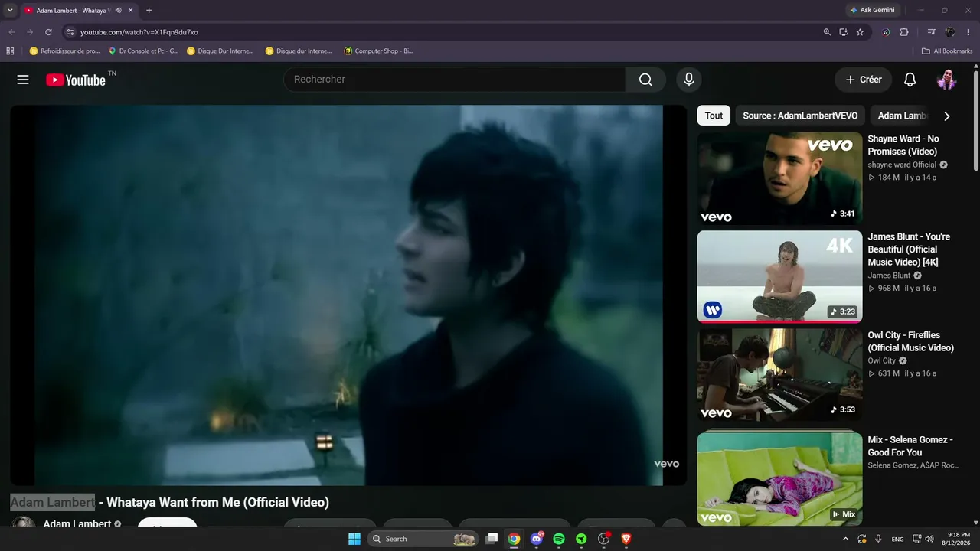Click the taskbar microphone tray icon
The width and height of the screenshot is (980, 551).
878,539
